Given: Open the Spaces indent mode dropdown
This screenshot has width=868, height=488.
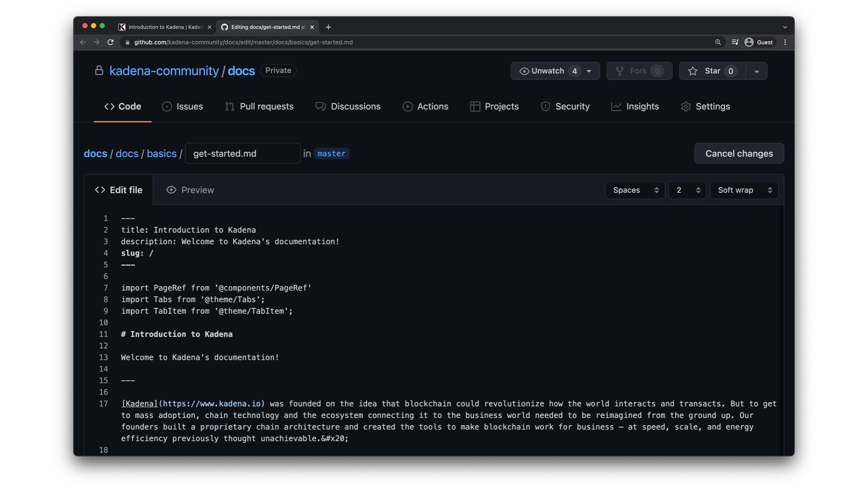Looking at the screenshot, I should (635, 190).
